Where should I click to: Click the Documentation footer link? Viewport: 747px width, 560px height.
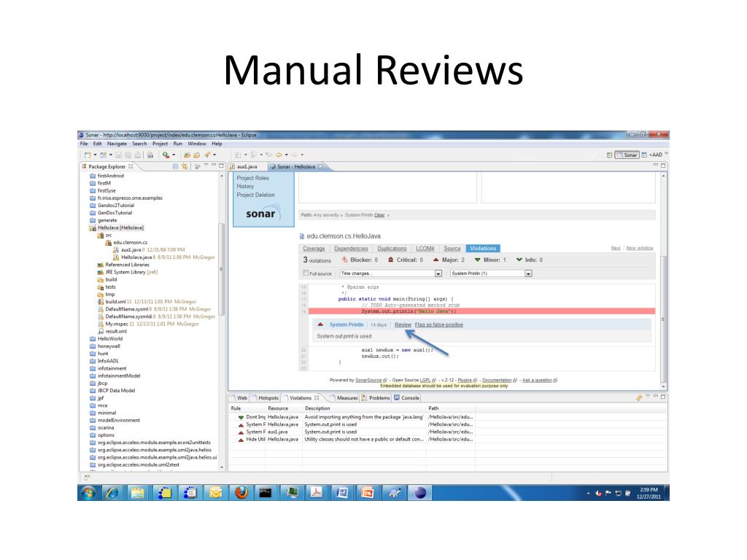[x=497, y=380]
